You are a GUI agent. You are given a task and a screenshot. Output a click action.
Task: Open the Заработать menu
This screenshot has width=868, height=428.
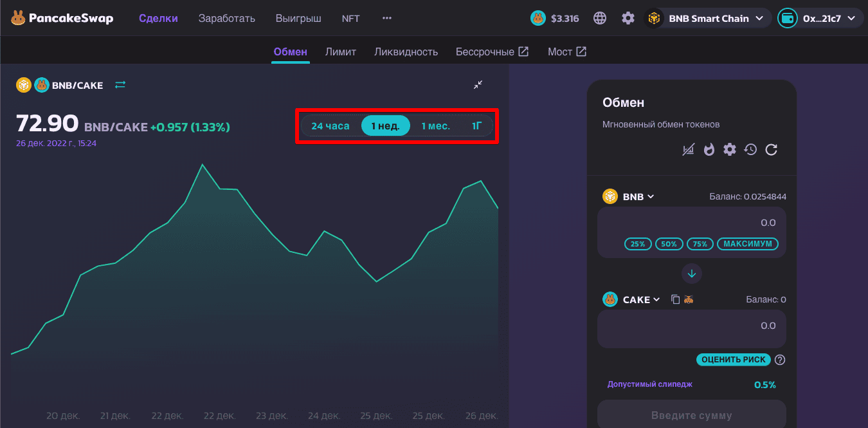point(227,18)
